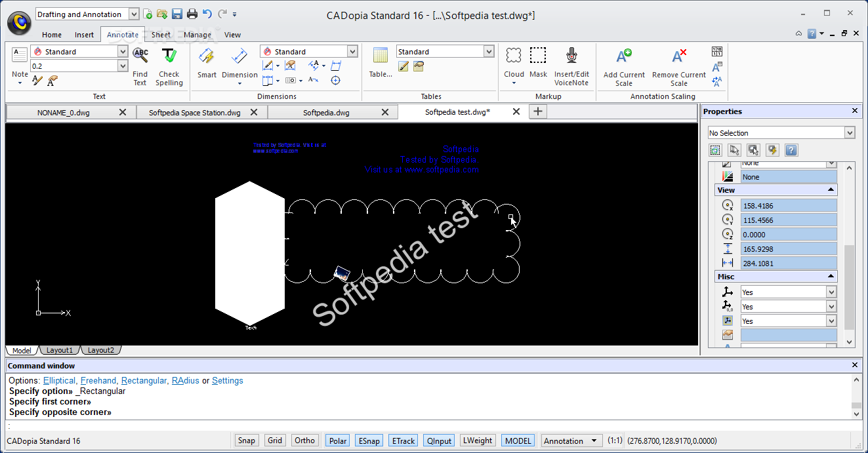Toggle Snap in the status bar
This screenshot has height=453, width=868.
(247, 441)
